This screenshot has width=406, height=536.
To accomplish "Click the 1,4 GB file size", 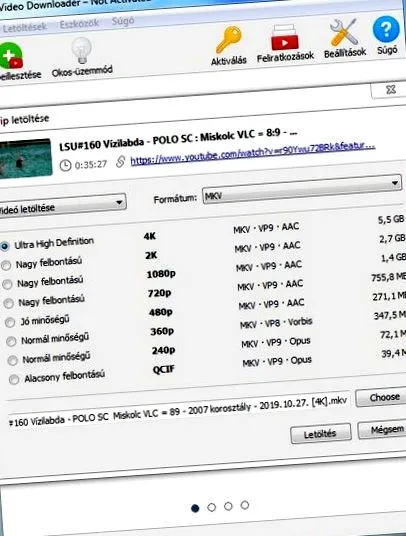I will [x=393, y=257].
